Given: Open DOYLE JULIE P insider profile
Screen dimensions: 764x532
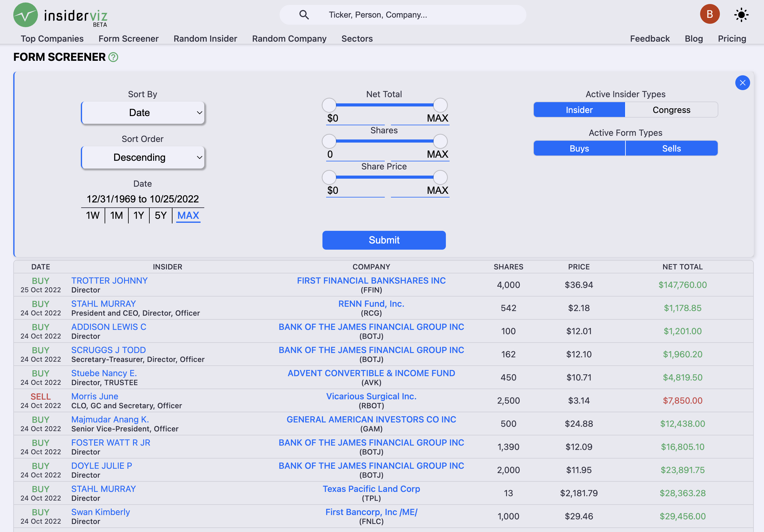Looking at the screenshot, I should (x=102, y=466).
